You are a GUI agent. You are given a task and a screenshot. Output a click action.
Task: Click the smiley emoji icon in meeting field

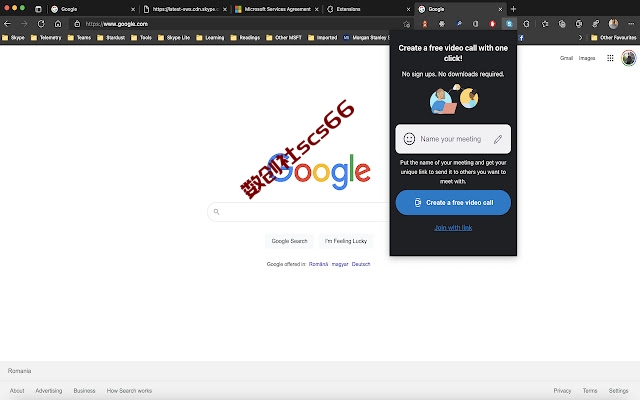(x=409, y=139)
